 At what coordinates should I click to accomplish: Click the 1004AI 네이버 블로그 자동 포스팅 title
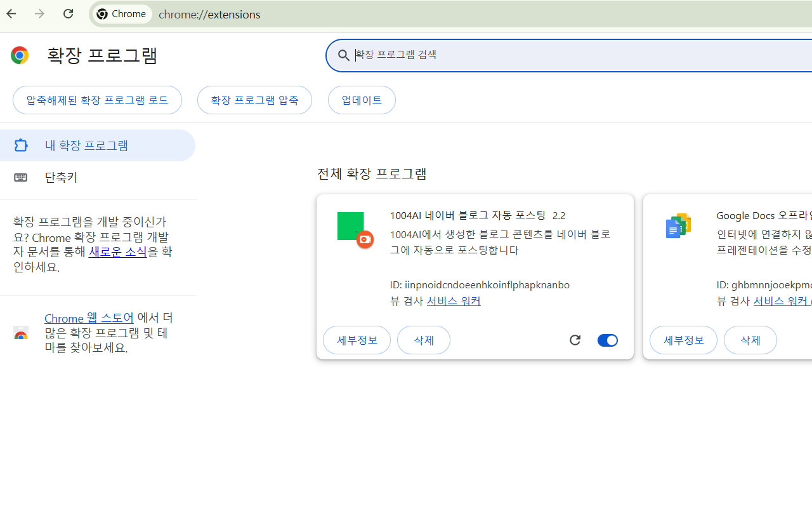click(468, 215)
